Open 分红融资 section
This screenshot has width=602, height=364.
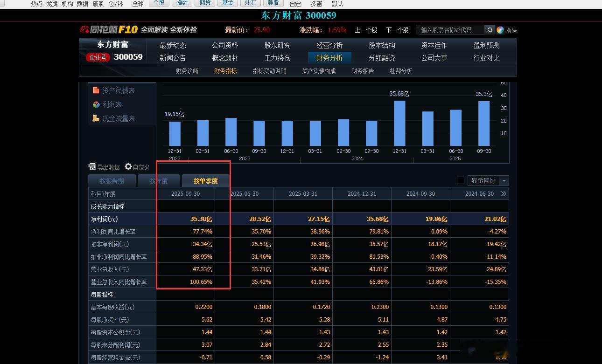tap(382, 58)
